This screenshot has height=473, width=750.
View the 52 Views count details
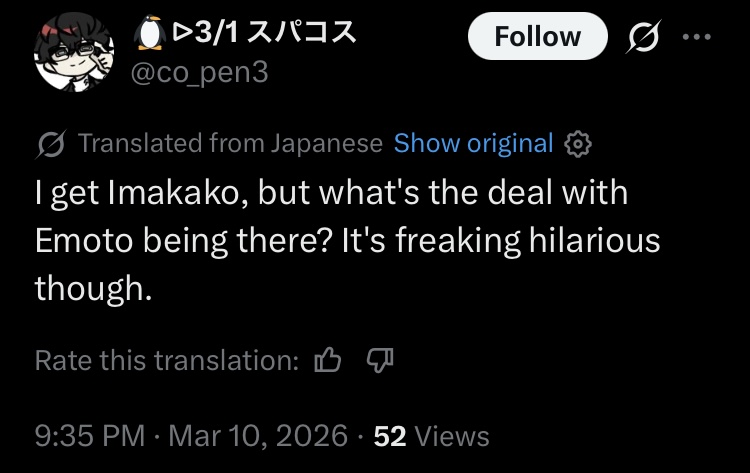pos(431,436)
